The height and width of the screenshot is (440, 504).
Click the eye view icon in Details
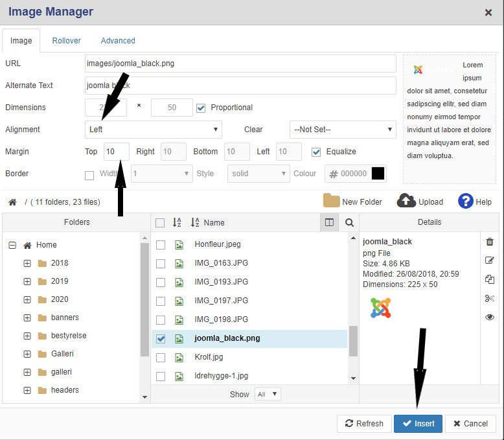pyautogui.click(x=489, y=317)
